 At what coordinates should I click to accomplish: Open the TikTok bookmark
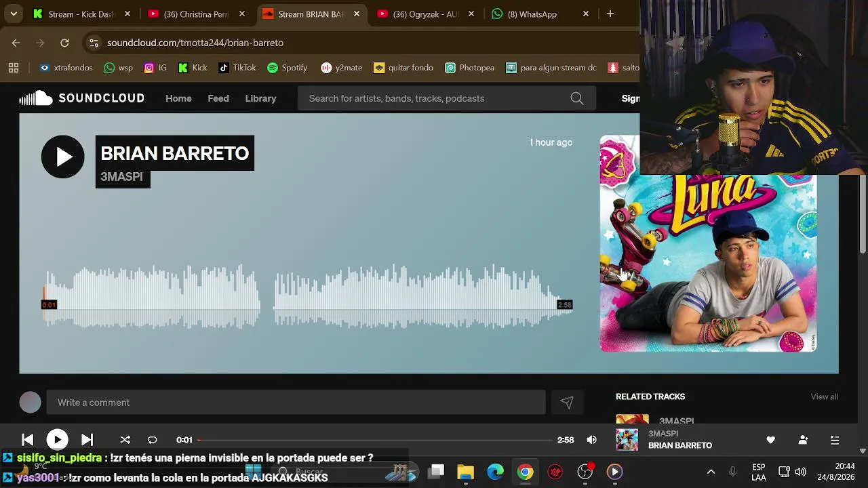tap(237, 68)
